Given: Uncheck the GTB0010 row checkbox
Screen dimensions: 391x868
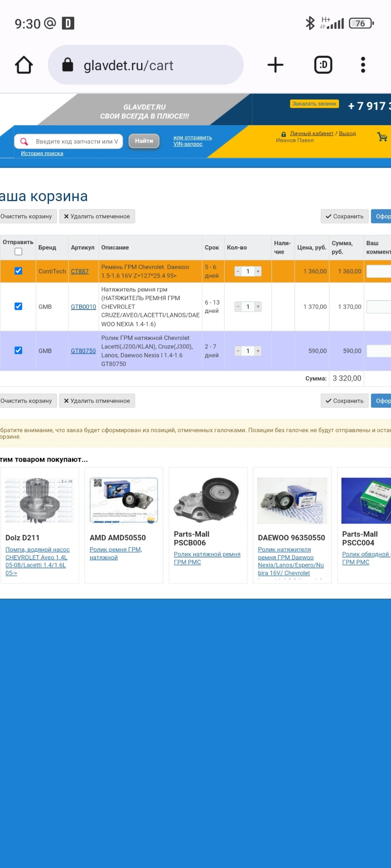Looking at the screenshot, I should [18, 306].
